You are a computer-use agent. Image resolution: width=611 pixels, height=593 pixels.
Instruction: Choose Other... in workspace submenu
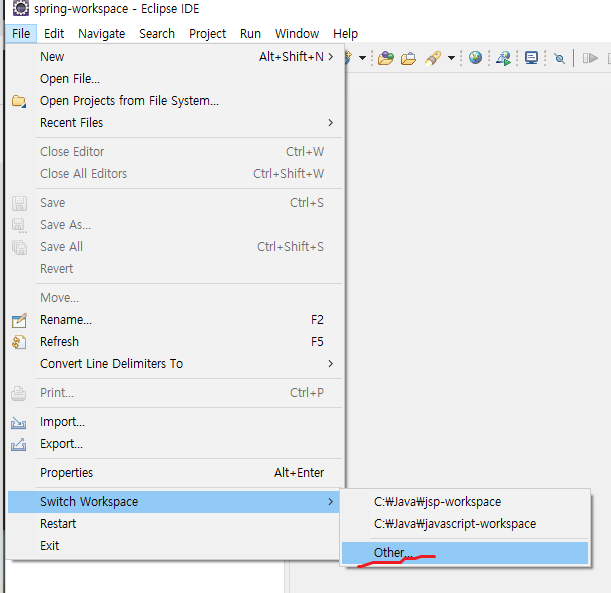click(x=465, y=553)
